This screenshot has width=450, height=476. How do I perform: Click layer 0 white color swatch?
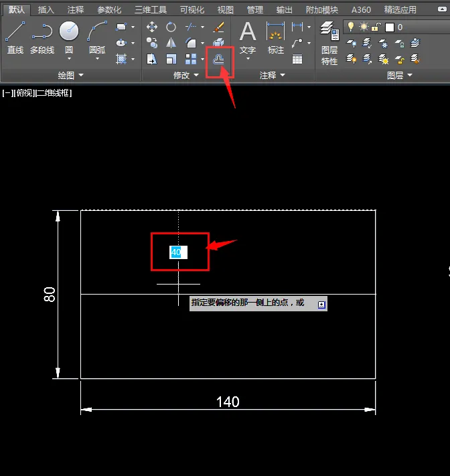389,27
